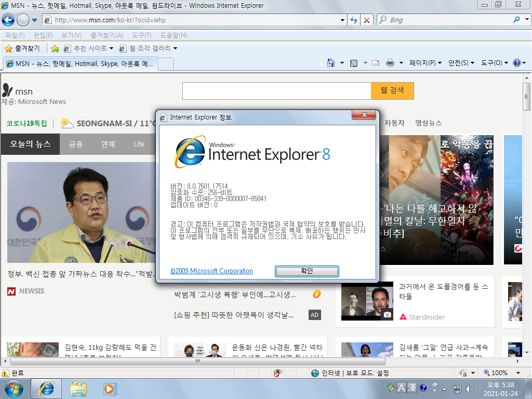Viewport: 532px width, 399px height.
Task: Open the 웹 조각 갤러리 dropdown
Action: pyautogui.click(x=148, y=48)
